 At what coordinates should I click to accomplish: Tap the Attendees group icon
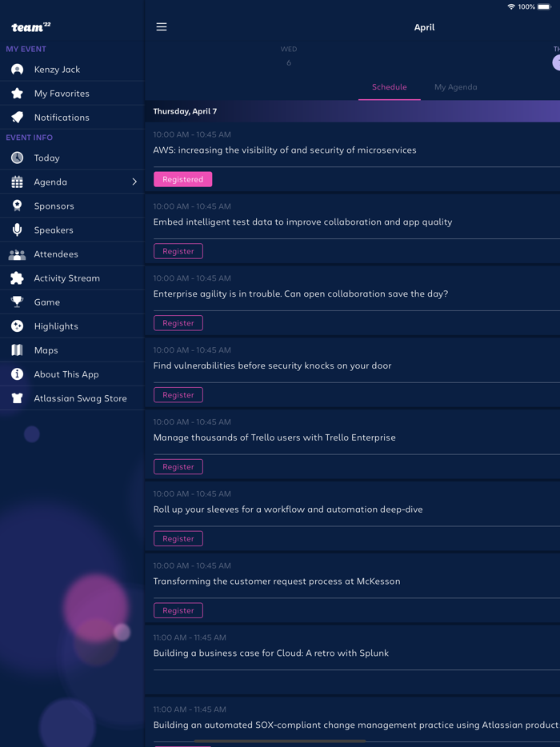[17, 254]
